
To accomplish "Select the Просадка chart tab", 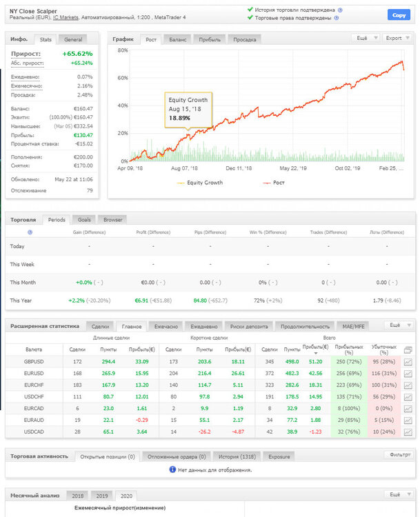I will (244, 39).
